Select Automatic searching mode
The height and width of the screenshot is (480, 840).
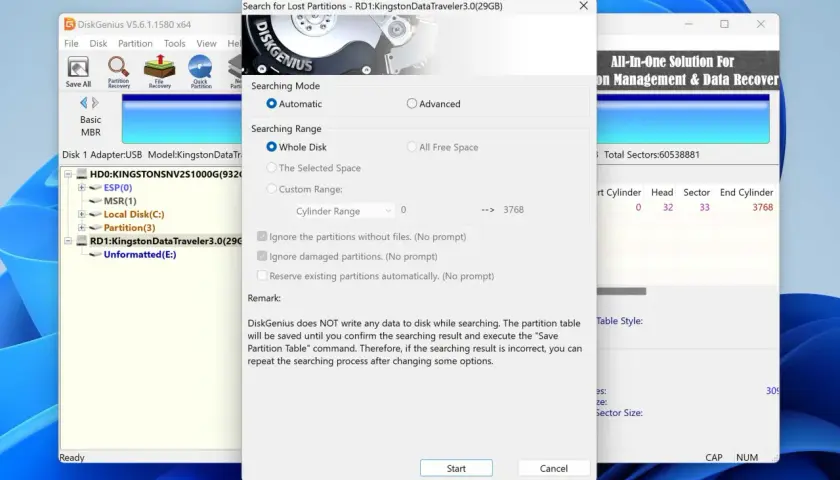pyautogui.click(x=272, y=103)
